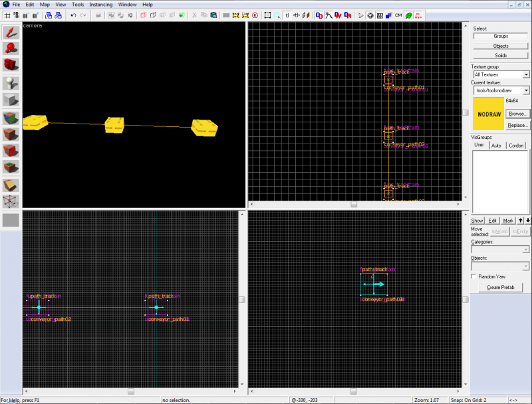Click the Browse... texture button
Viewport: 532px width, 404px height.
pos(517,114)
